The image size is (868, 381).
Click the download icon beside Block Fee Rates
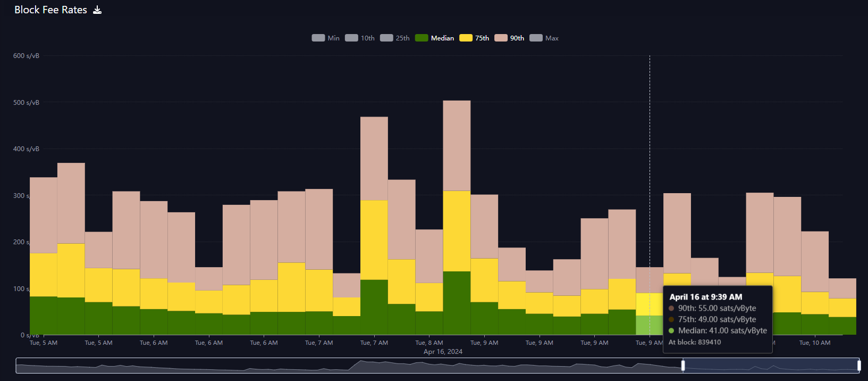[97, 10]
